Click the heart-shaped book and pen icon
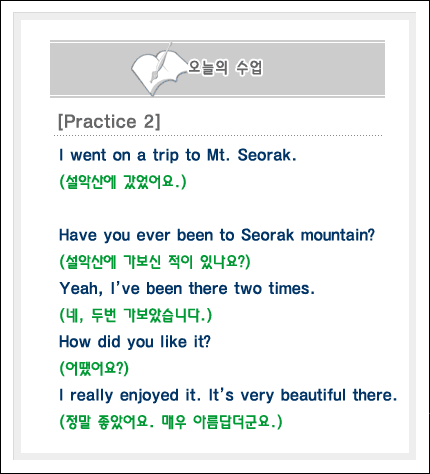The width and height of the screenshot is (430, 474). (x=158, y=71)
